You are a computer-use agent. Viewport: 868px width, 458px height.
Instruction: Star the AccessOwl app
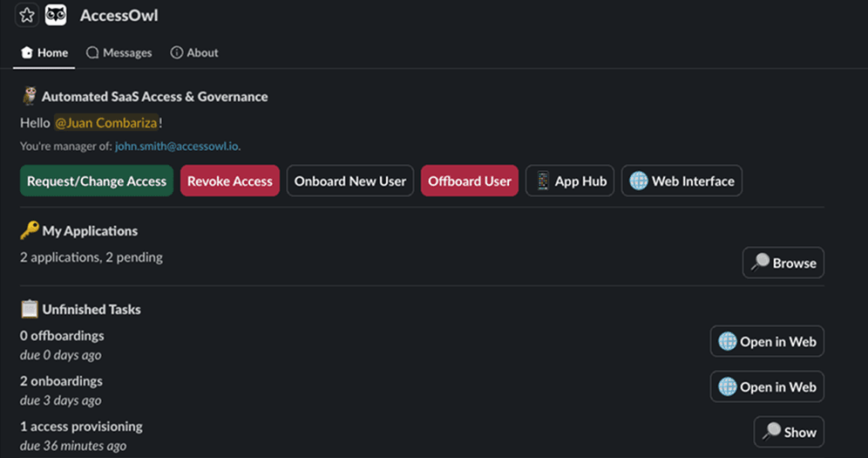click(26, 15)
